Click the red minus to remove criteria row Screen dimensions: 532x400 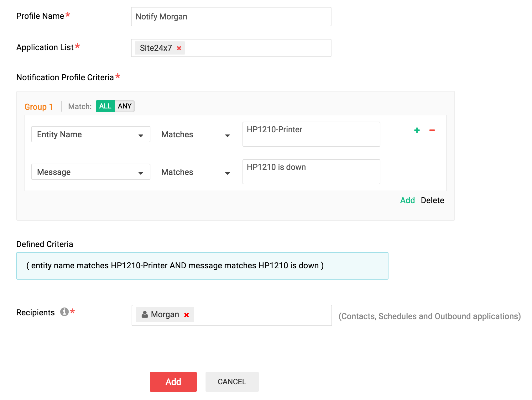tap(432, 130)
